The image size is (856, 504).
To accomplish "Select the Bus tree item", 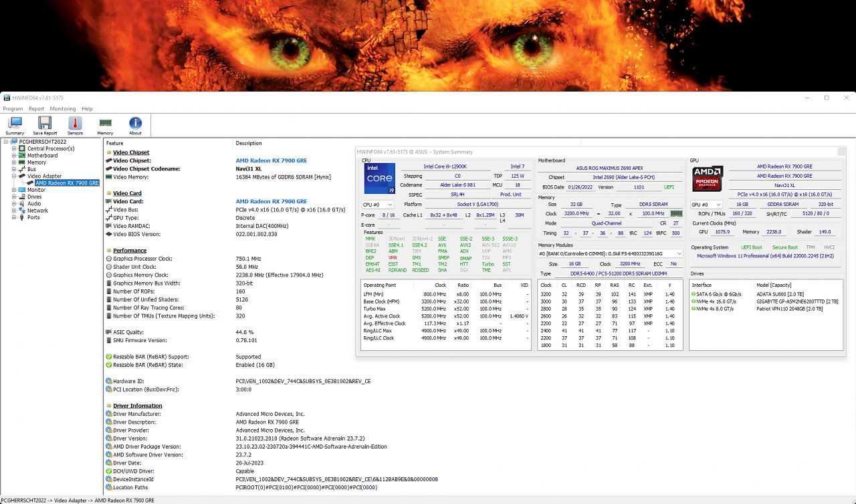I will click(31, 169).
